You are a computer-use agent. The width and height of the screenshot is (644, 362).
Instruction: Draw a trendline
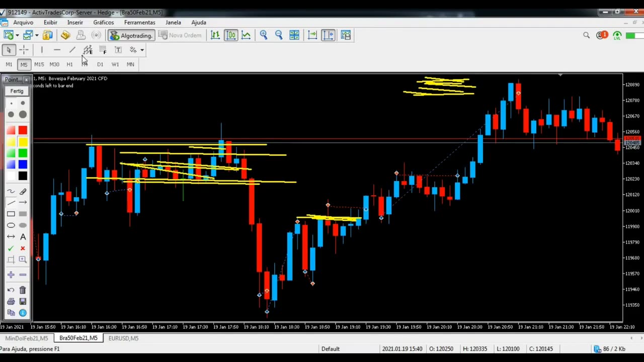[x=72, y=50]
